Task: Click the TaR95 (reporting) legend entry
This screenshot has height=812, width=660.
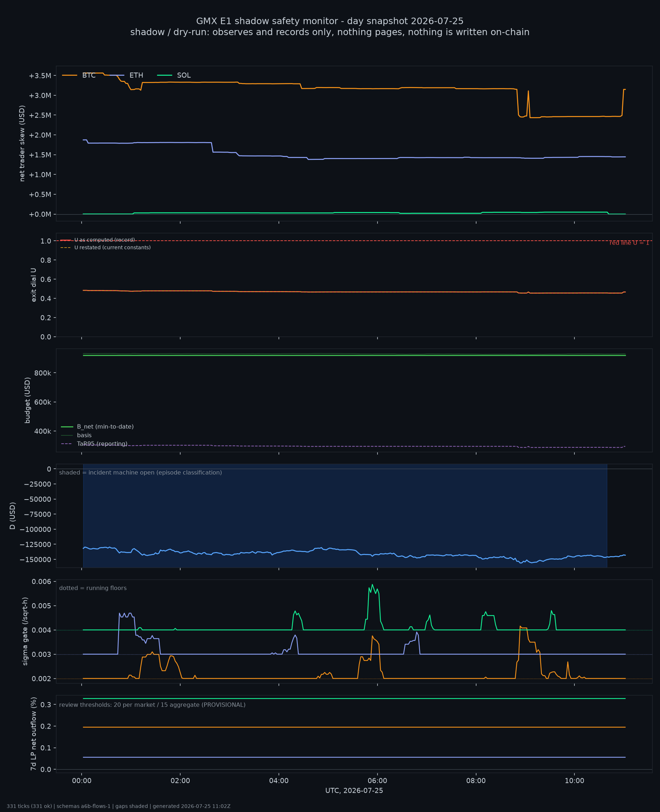Action: tap(94, 444)
